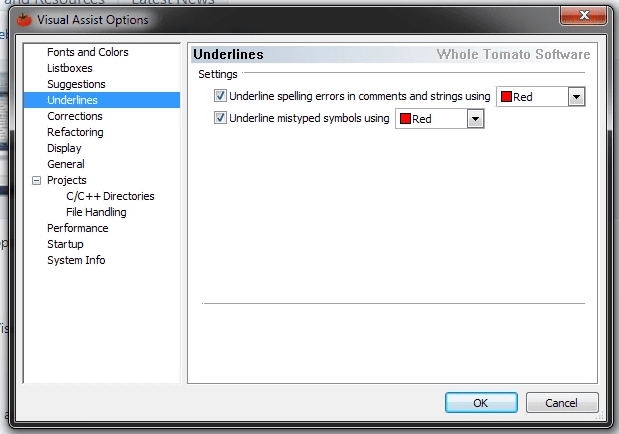Screen dimensions: 619x434
Task: Show the System Info page
Action: [x=76, y=260]
